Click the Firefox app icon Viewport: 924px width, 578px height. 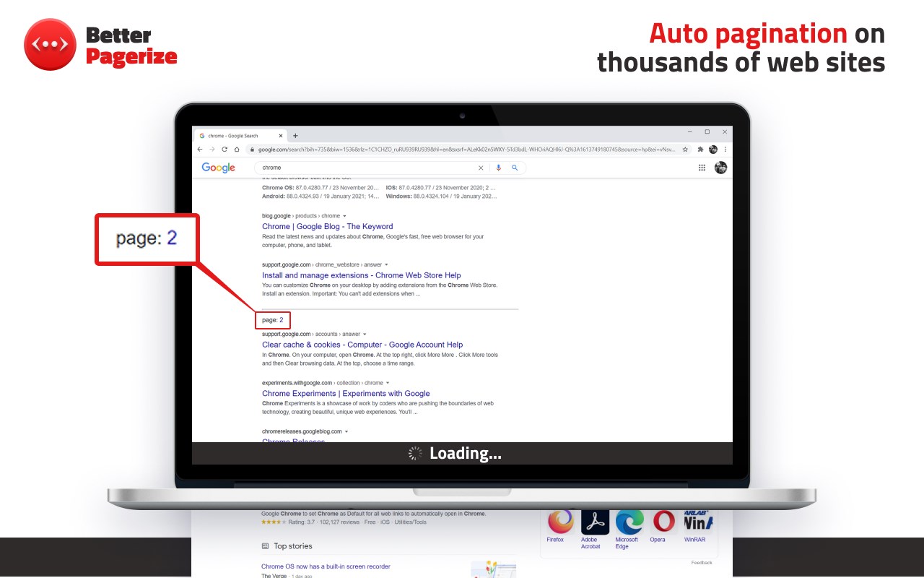[x=561, y=521]
